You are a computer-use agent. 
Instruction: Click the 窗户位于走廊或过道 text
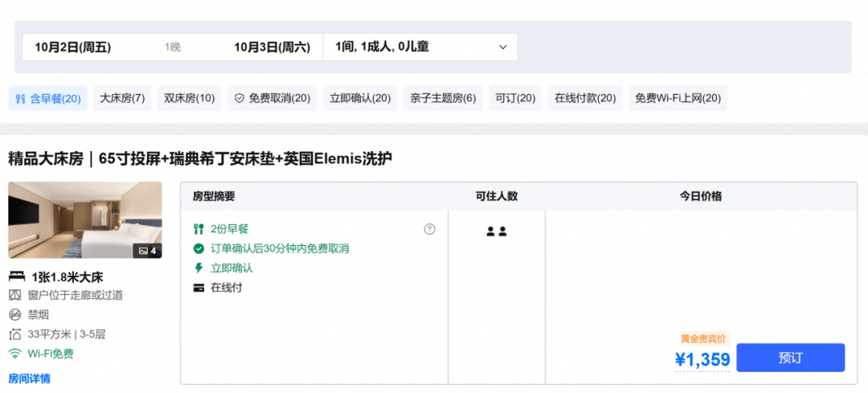76,295
